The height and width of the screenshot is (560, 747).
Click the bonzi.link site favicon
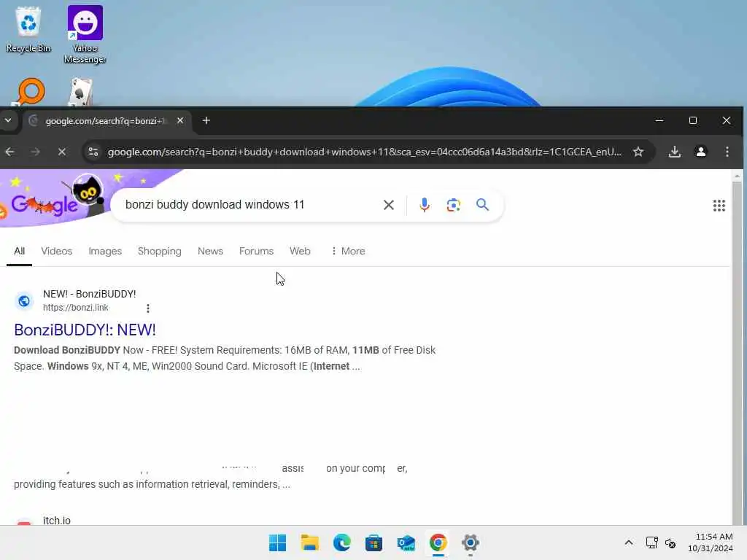tap(24, 301)
